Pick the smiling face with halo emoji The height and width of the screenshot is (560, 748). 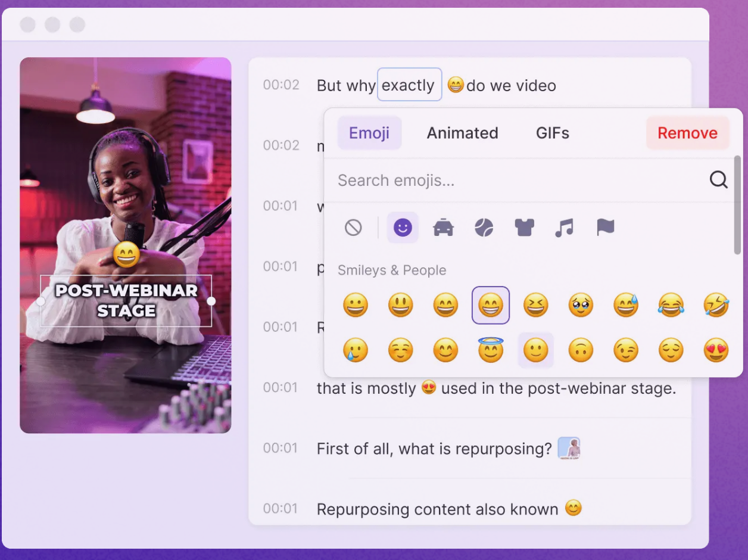[490, 350]
